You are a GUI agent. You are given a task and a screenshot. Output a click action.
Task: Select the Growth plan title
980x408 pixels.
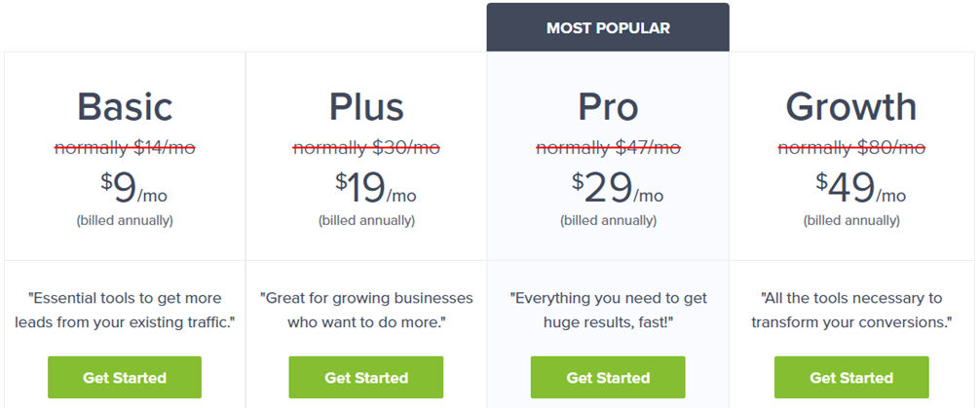(851, 107)
